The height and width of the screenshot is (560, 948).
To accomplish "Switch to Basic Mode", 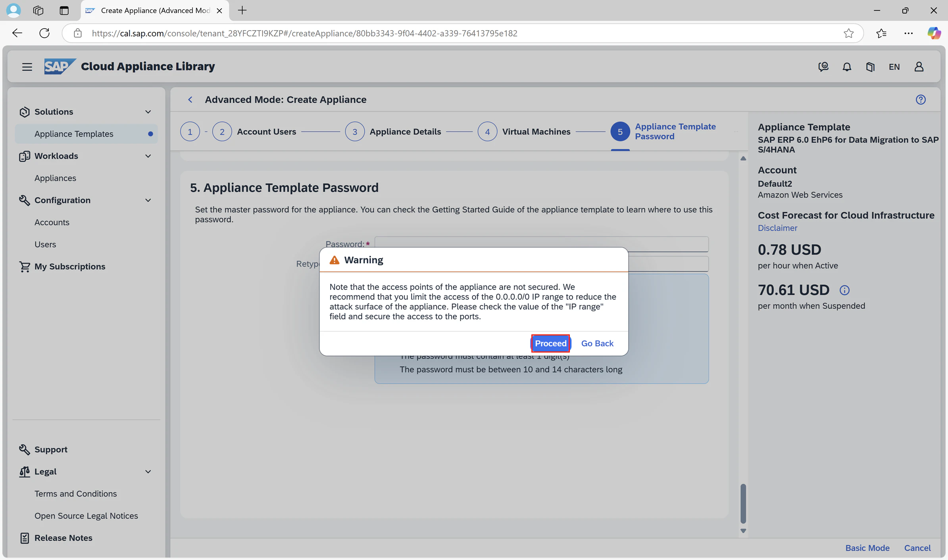I will tap(867, 548).
